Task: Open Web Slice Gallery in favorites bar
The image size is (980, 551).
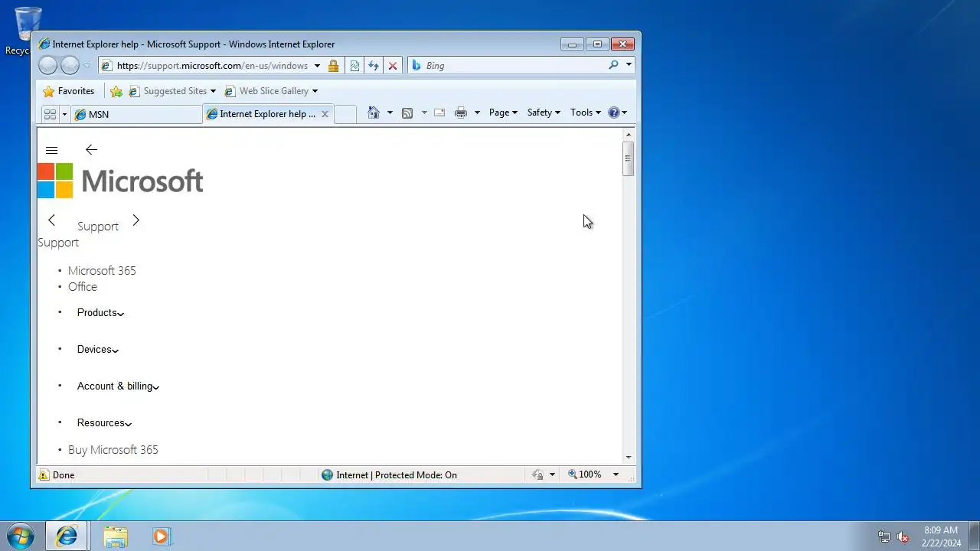Action: [271, 91]
